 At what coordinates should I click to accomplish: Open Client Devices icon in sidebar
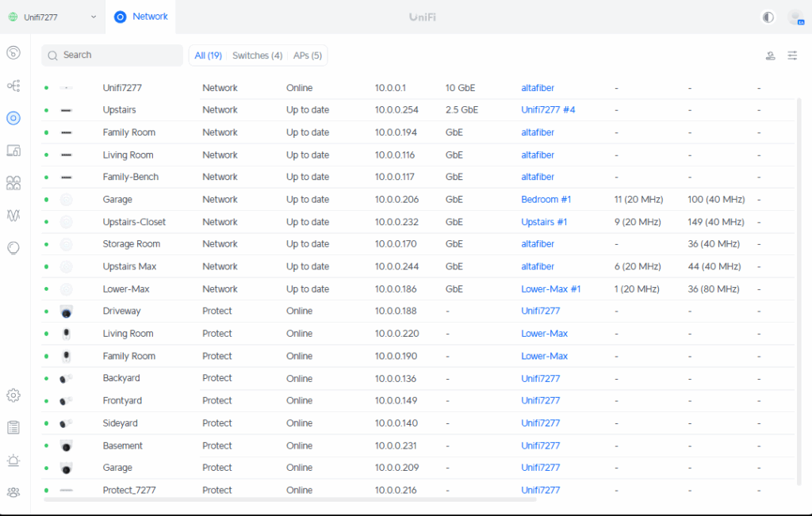[13, 151]
